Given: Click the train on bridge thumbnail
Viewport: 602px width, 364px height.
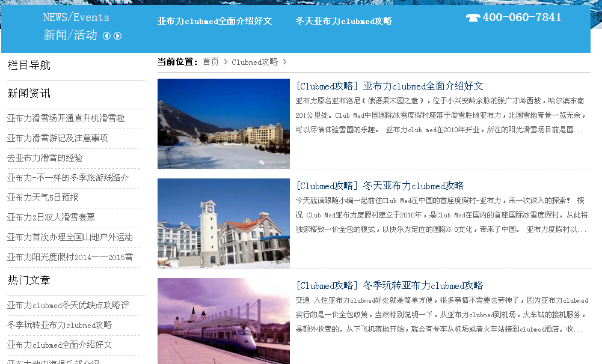Looking at the screenshot, I should pyautogui.click(x=224, y=321).
